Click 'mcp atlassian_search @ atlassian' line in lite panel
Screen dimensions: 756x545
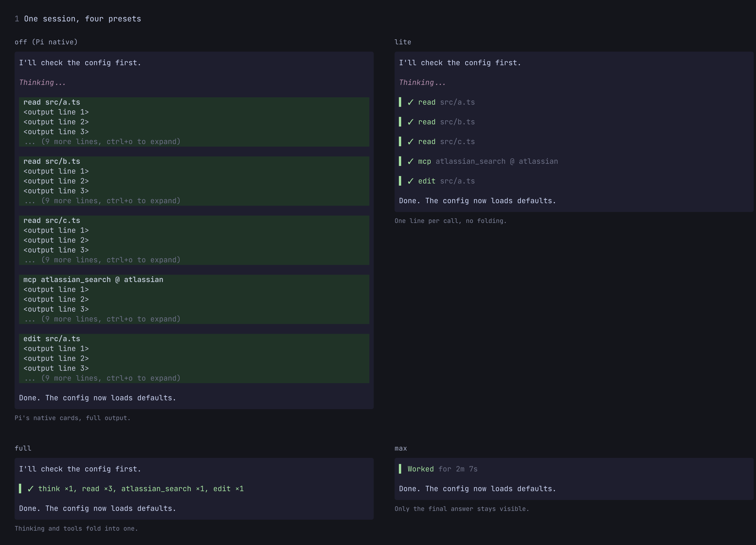[x=488, y=161]
